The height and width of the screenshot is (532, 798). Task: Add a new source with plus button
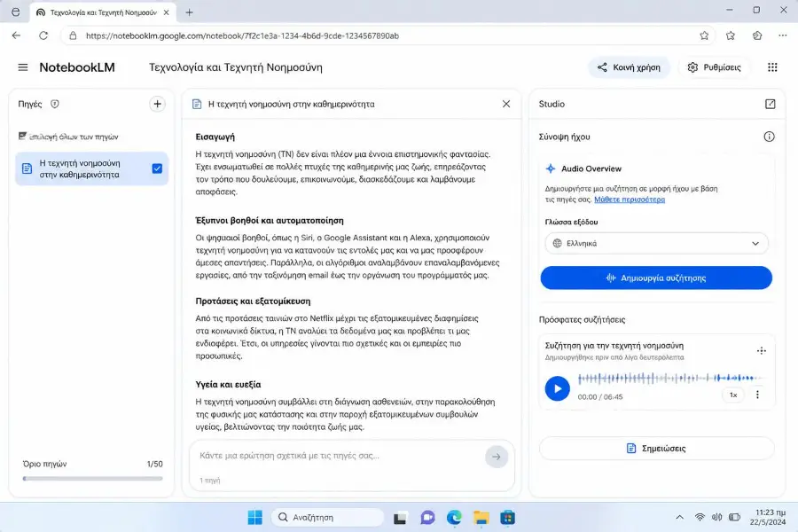157,104
